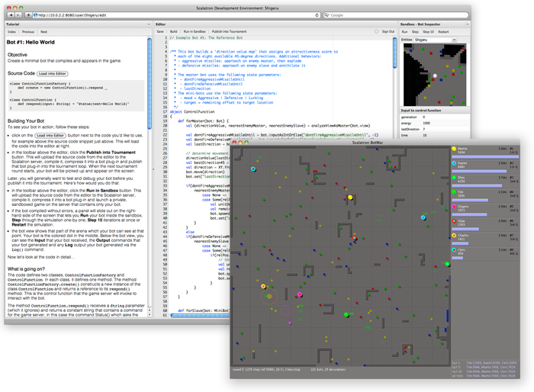Click Daniel's score bar in BotWar

(479, 172)
